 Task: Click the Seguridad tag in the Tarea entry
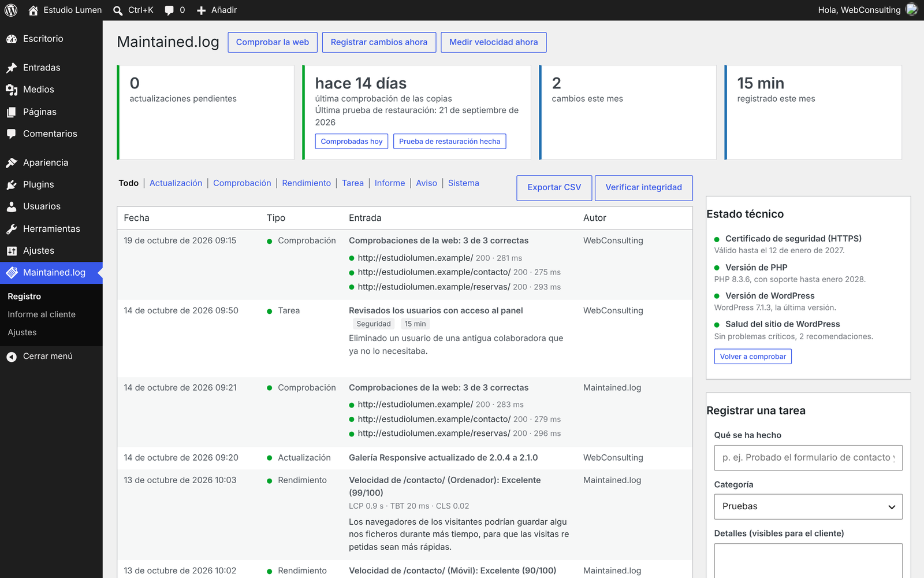click(374, 324)
